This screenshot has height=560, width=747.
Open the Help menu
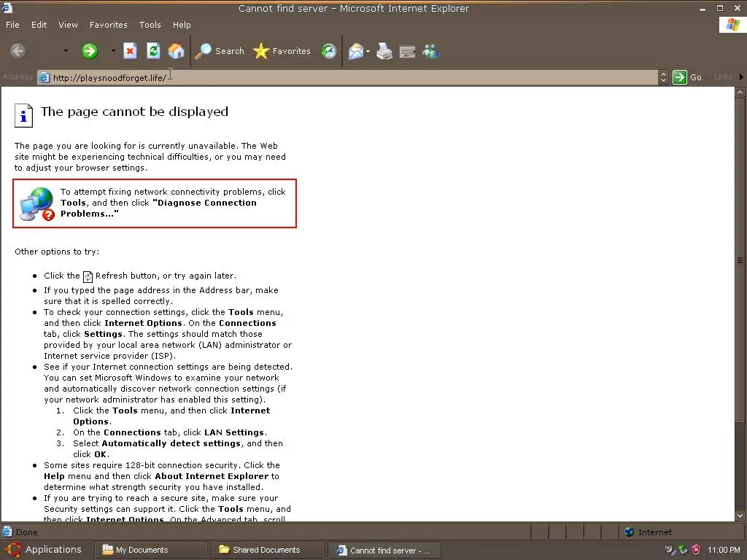(x=182, y=25)
